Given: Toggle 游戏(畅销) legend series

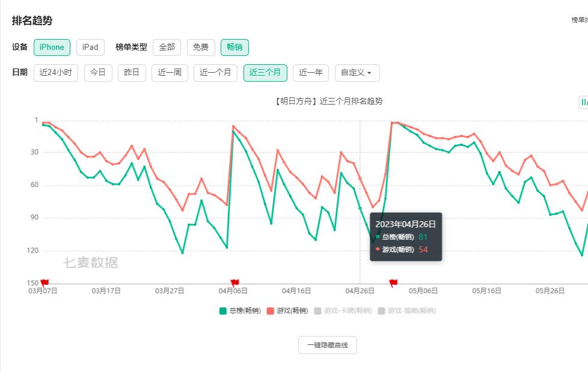Looking at the screenshot, I should (x=287, y=311).
